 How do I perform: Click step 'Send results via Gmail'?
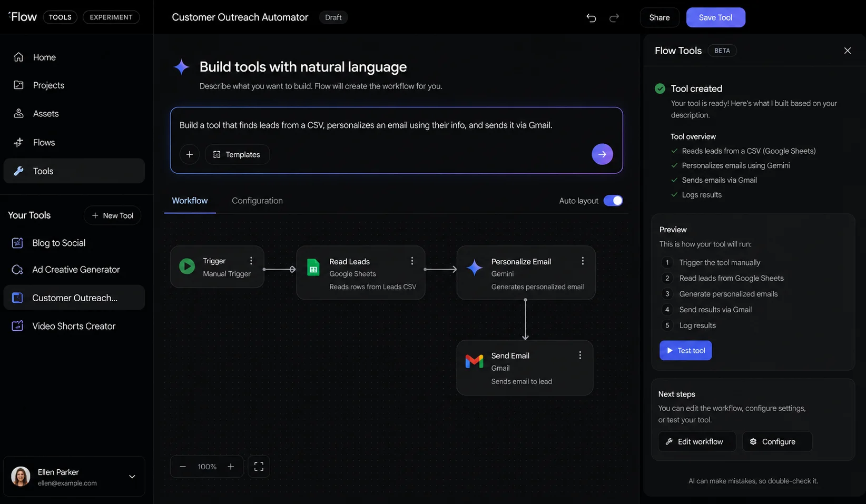tap(715, 310)
